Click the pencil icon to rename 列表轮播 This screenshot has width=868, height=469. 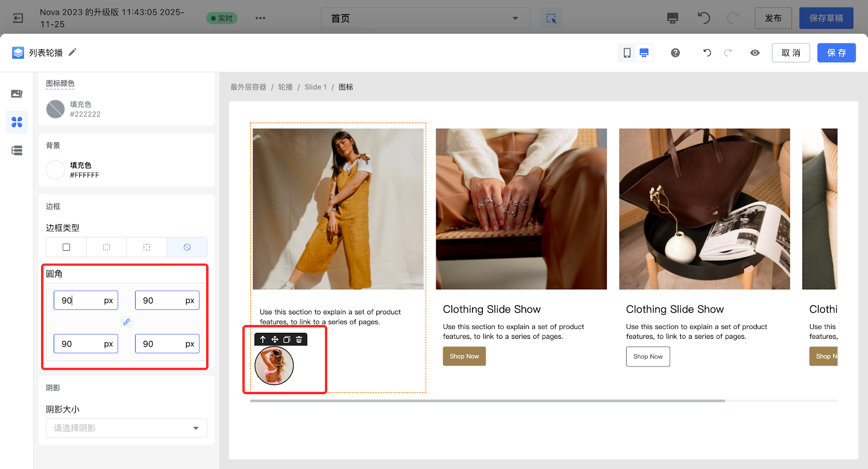[73, 52]
